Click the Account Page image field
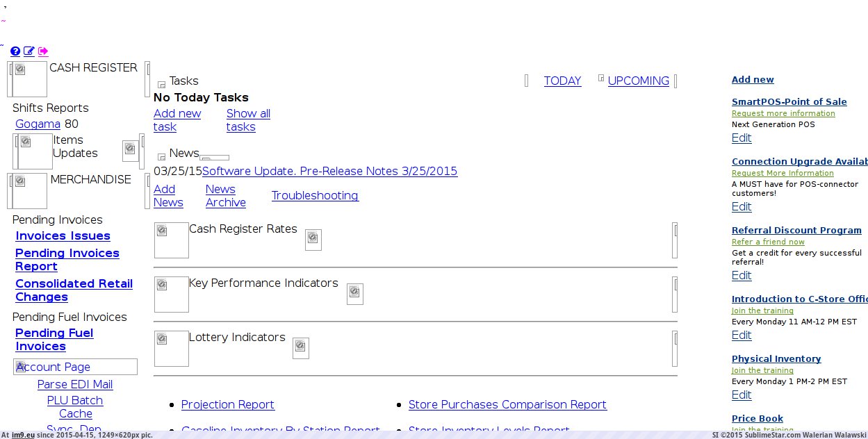Screen dimensions: 868x439 pyautogui.click(x=75, y=367)
